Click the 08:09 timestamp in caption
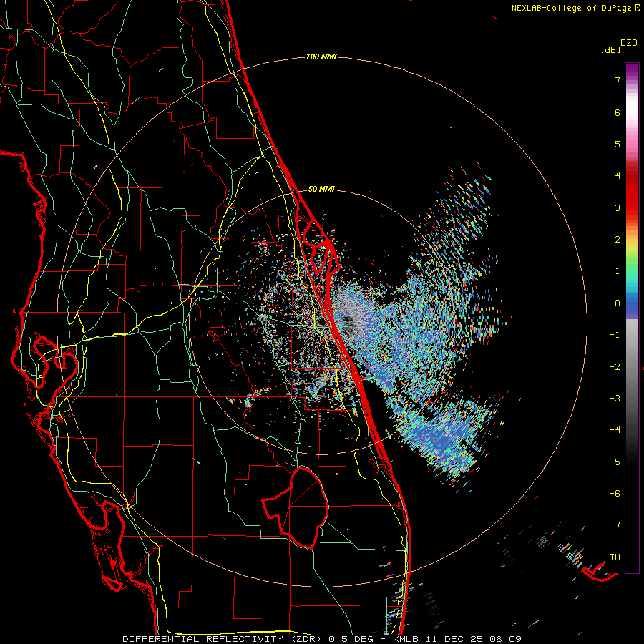644x644 pixels. (507, 639)
